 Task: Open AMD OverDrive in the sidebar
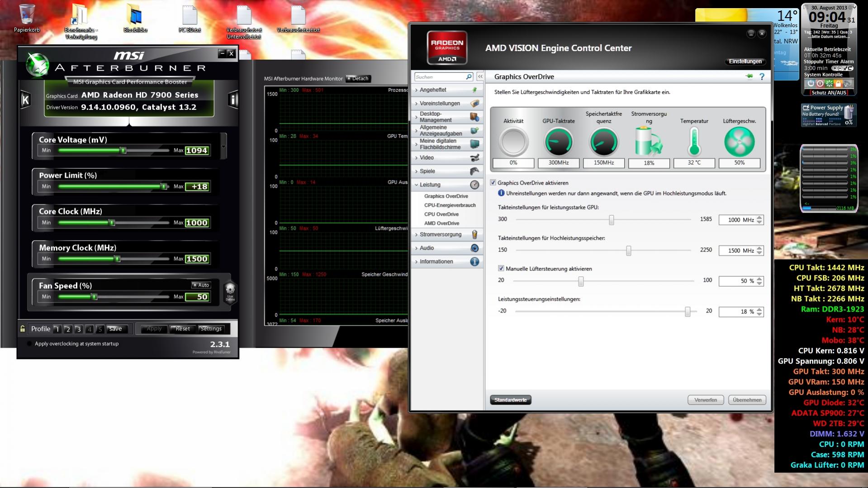point(441,223)
